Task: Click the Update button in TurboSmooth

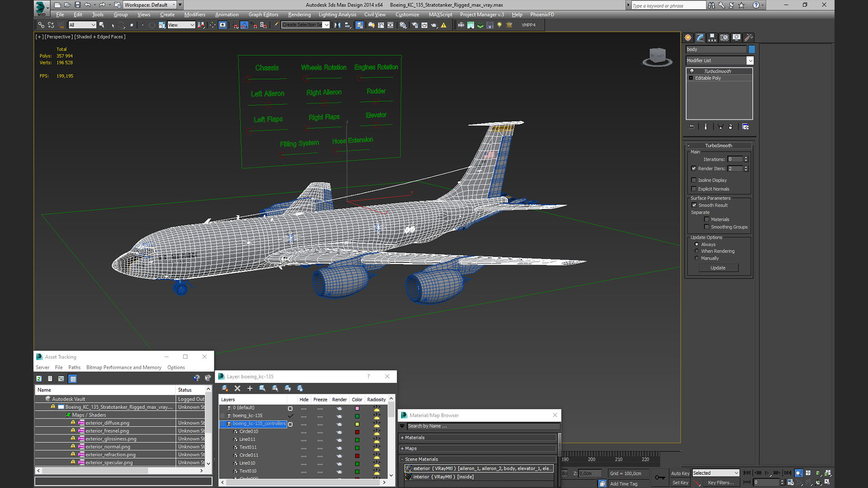Action: click(x=718, y=268)
